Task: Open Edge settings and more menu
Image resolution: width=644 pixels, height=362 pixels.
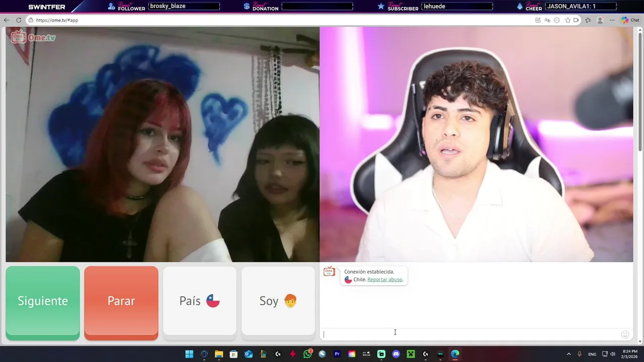Action: 612,20
